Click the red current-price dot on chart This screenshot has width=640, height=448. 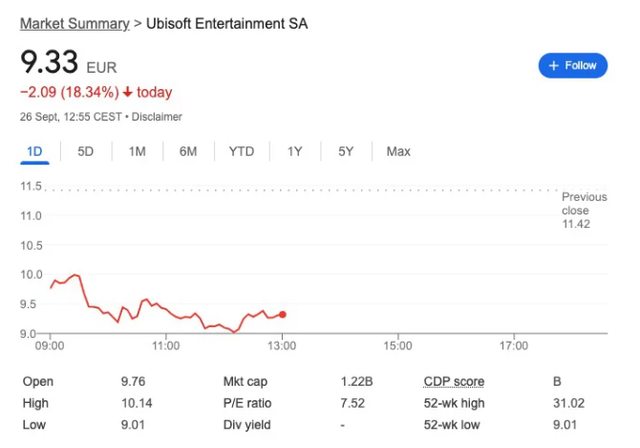click(283, 314)
